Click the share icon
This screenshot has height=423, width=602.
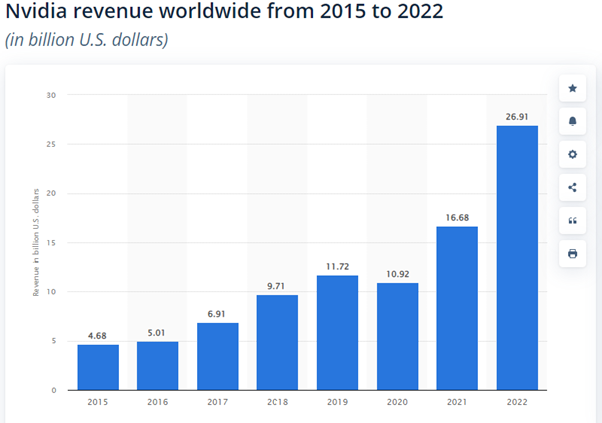click(x=572, y=188)
